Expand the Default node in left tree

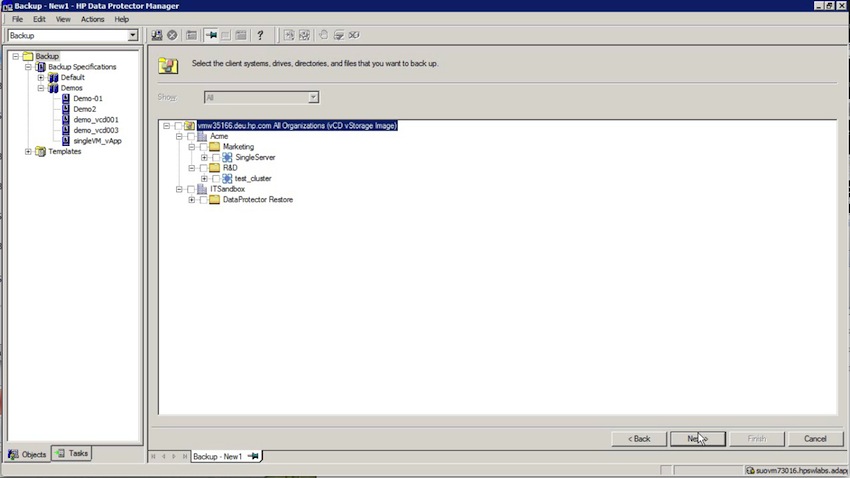pyautogui.click(x=41, y=77)
